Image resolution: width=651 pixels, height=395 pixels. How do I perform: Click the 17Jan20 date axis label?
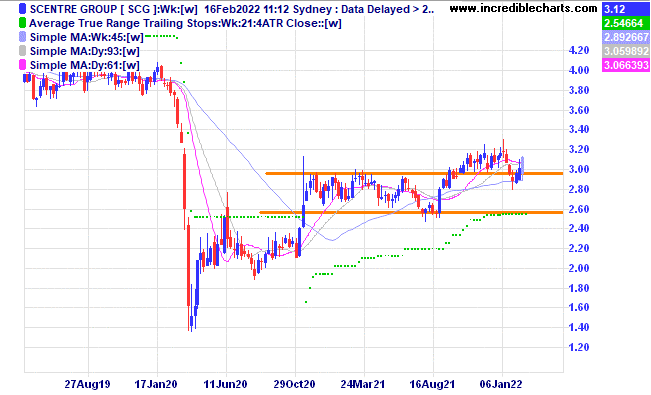pos(156,384)
